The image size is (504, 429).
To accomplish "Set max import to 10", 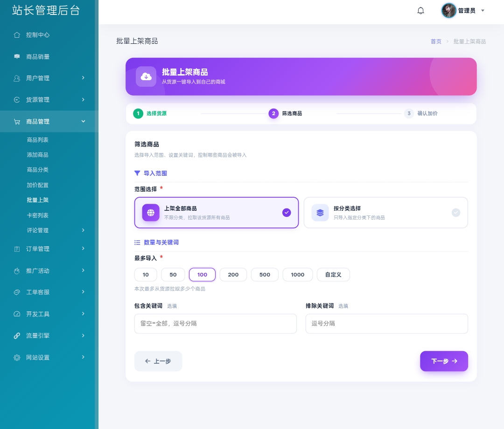I will (146, 275).
